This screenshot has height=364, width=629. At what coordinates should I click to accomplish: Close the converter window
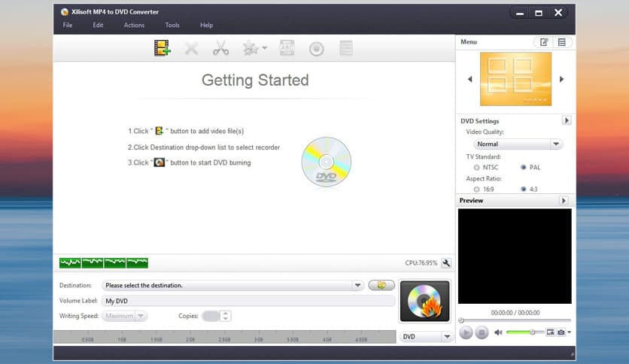558,13
